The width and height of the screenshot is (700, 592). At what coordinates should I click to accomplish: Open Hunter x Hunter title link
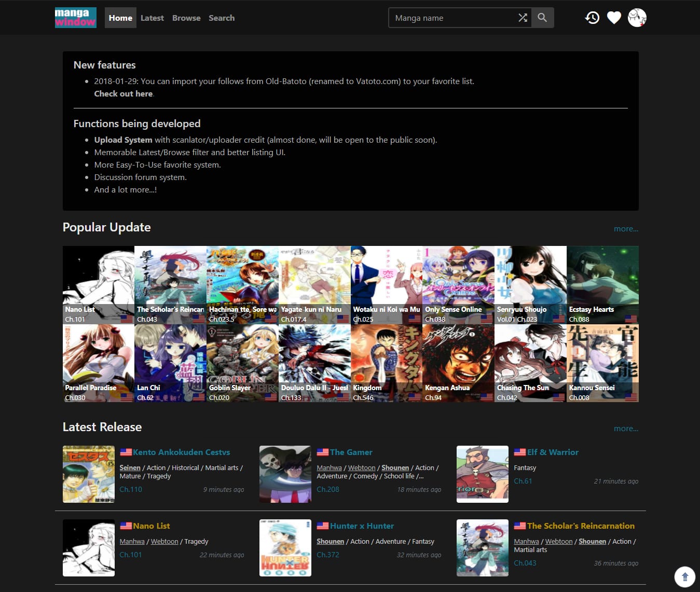click(x=362, y=526)
